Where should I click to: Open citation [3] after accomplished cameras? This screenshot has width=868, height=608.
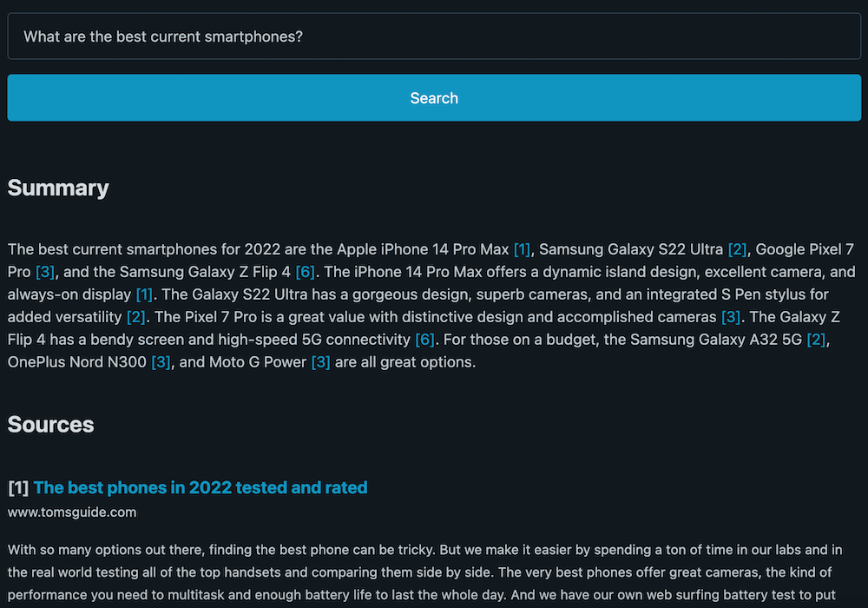(x=731, y=317)
